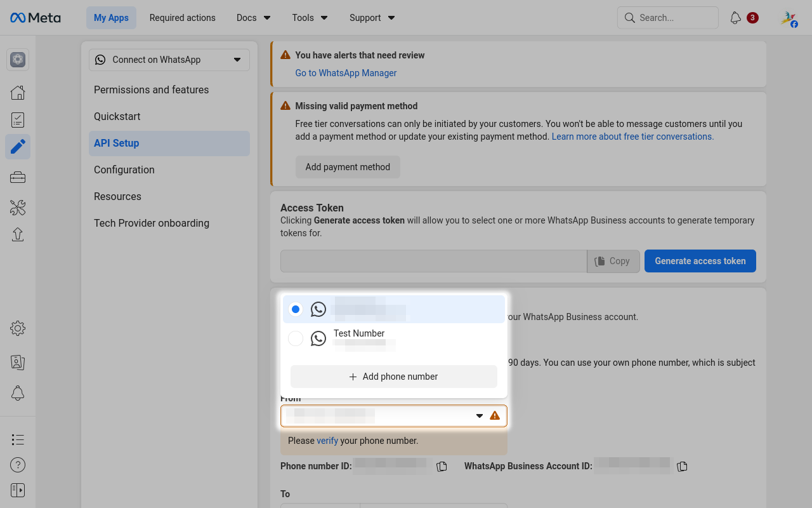Copy the WhatsApp Business Account ID
812x508 pixels.
click(682, 467)
